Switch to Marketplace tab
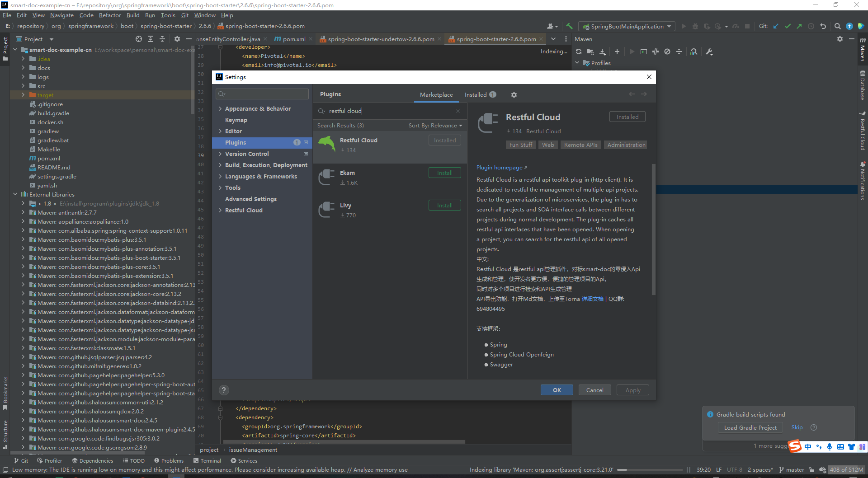This screenshot has height=478, width=868. pos(436,95)
